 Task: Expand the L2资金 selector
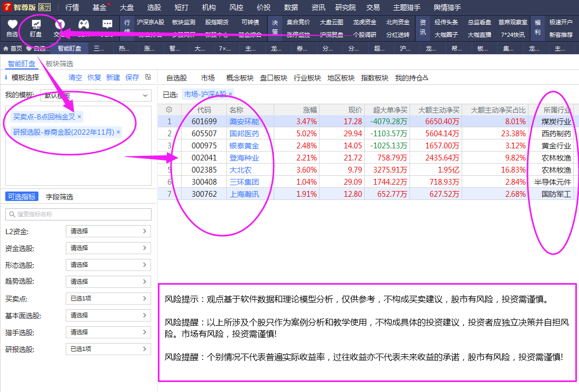point(108,231)
